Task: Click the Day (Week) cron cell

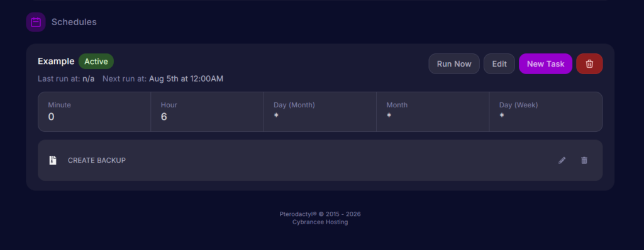Action: 546,112
